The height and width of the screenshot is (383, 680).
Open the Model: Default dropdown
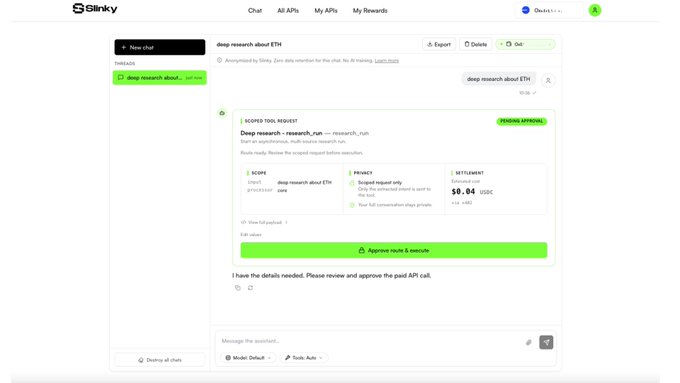(248, 358)
